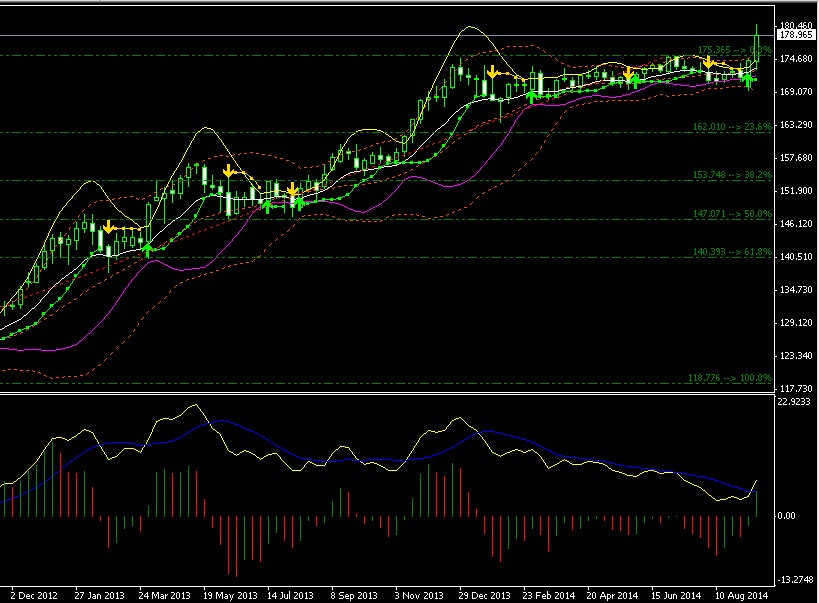Click the 151.900 price scale value

coord(796,190)
